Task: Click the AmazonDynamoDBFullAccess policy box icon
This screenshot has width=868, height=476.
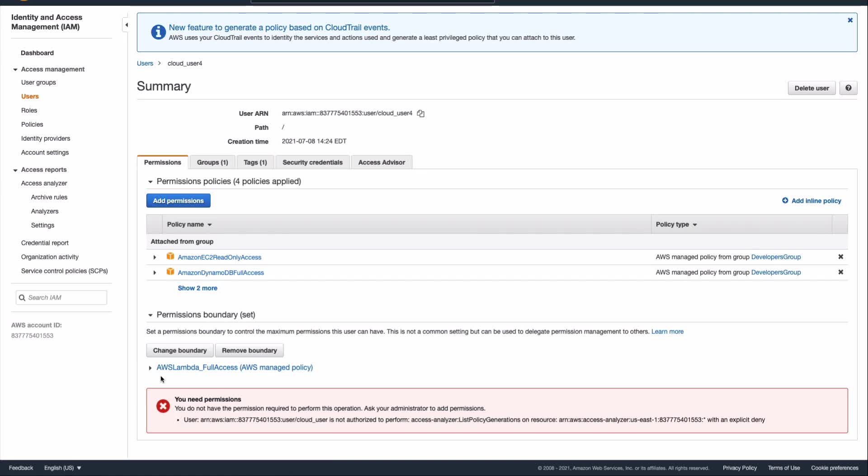Action: (x=170, y=272)
